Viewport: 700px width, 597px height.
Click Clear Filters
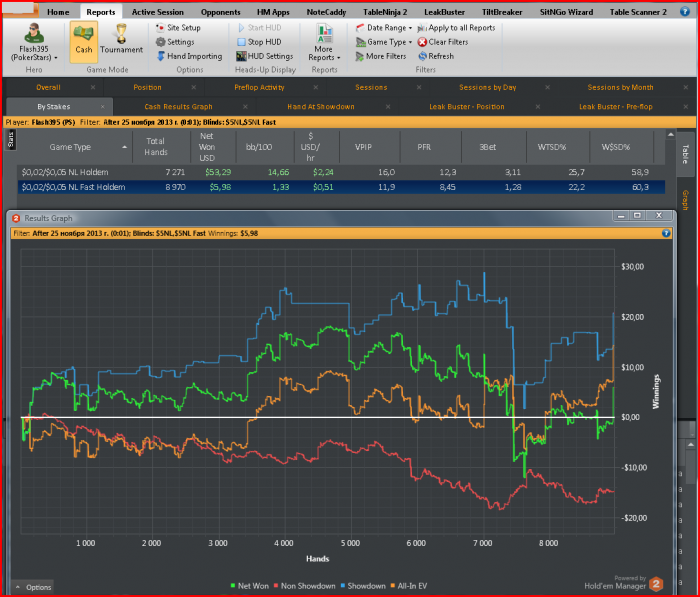[443, 42]
